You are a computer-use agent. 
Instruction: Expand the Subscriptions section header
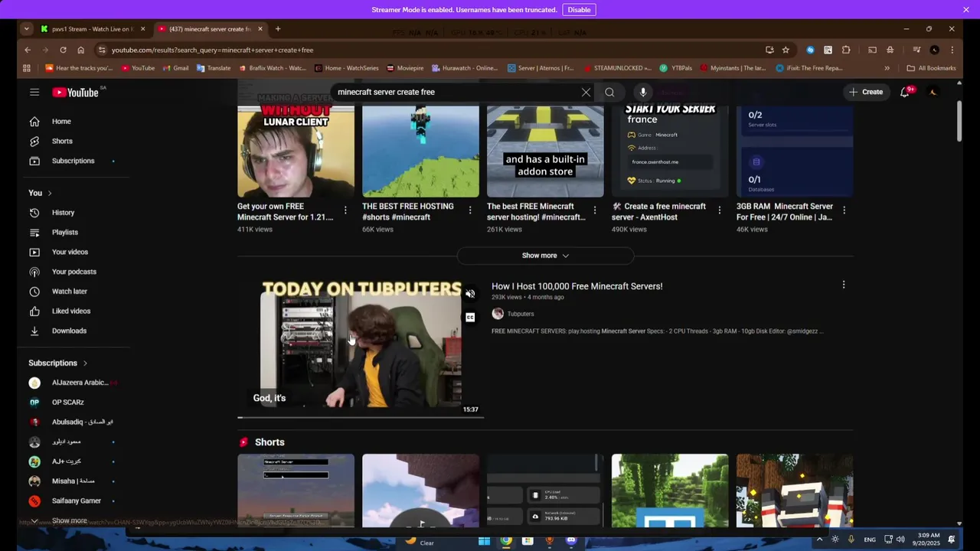(x=58, y=363)
